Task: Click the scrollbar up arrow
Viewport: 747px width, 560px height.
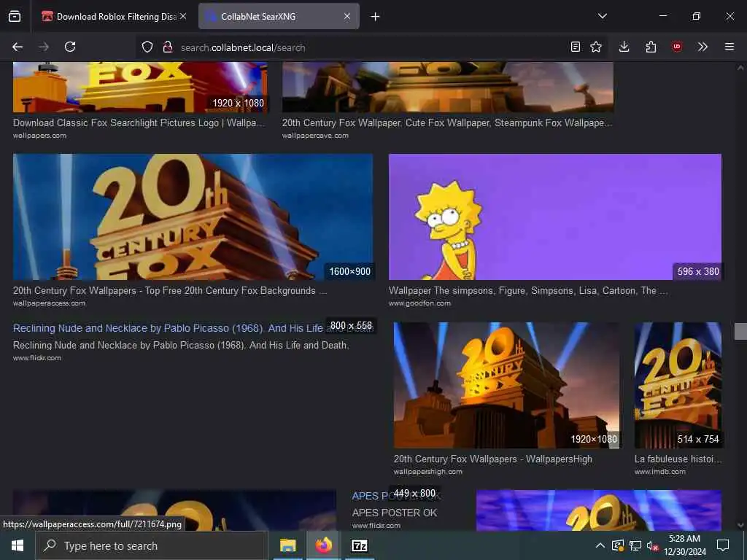Action: (x=740, y=68)
